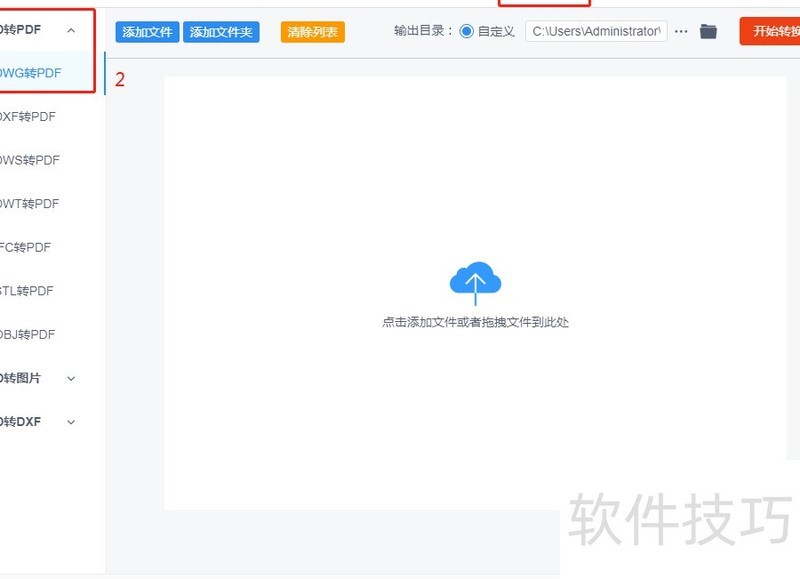Switch to DXF转PDF conversion mode
This screenshot has width=800, height=579.
(x=30, y=116)
